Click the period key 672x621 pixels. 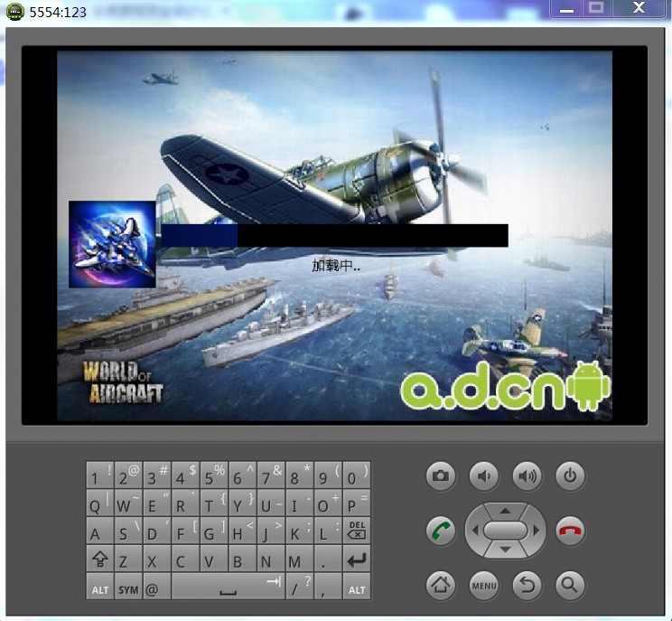coord(328,559)
